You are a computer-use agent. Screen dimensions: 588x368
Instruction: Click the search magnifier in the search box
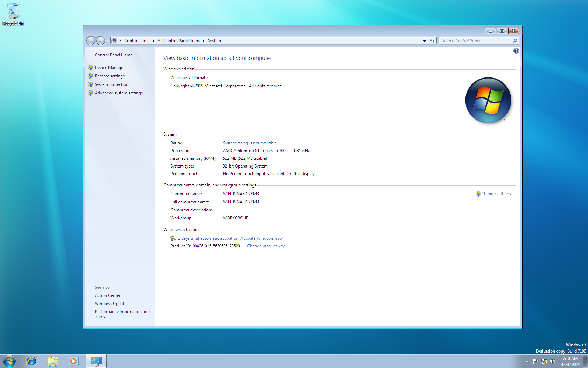pos(514,40)
